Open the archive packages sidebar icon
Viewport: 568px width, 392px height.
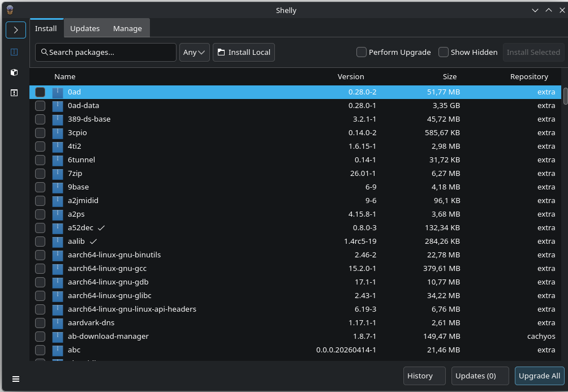14,52
